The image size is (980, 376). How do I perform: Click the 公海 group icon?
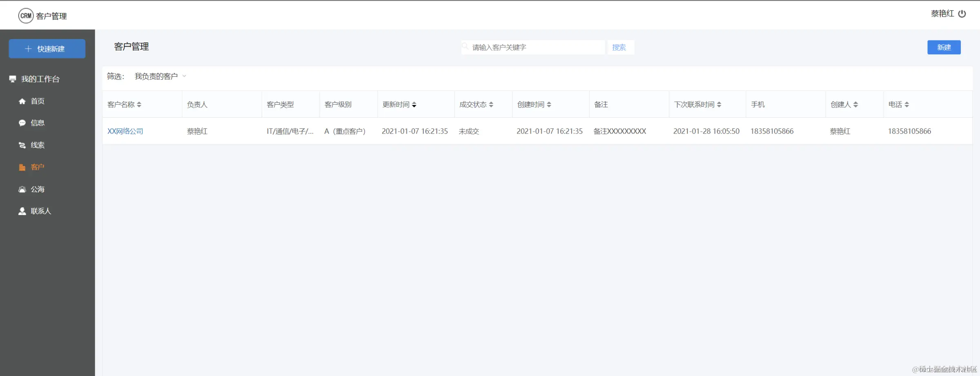point(22,189)
